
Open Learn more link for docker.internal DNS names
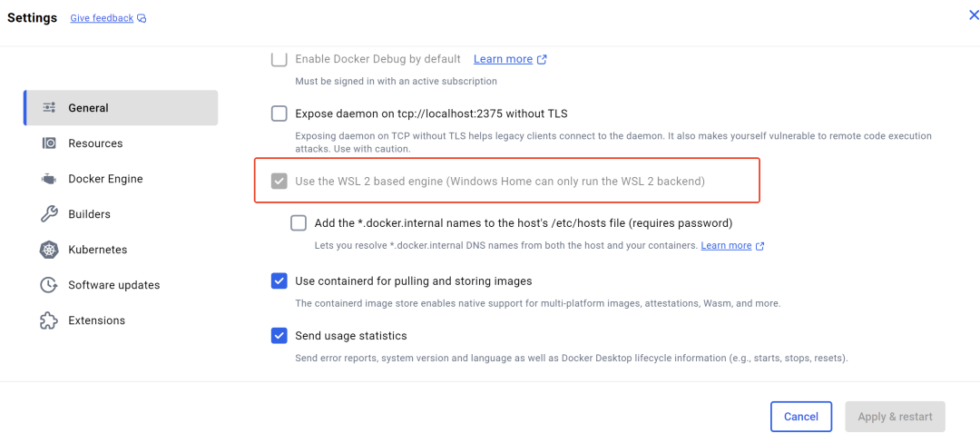point(726,245)
